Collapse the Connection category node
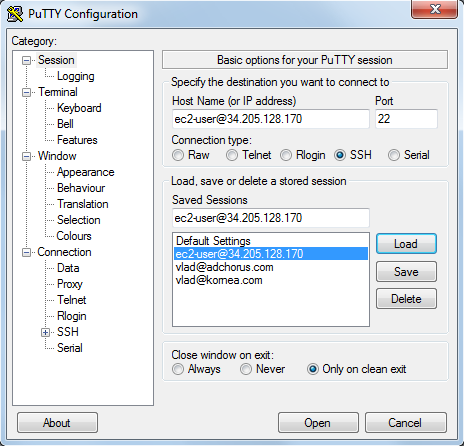Viewport: 464px width, 446px height. coord(26,252)
